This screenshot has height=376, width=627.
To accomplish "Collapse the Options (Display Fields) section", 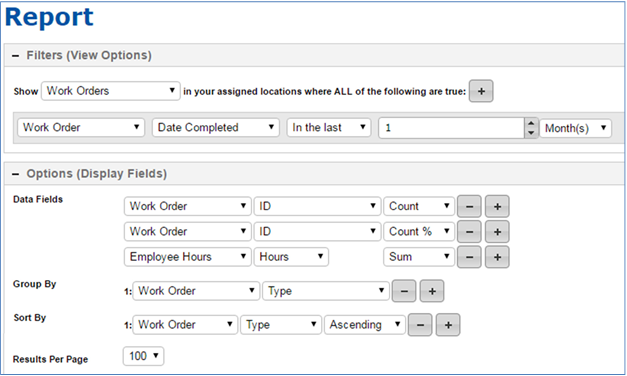I will coord(16,174).
